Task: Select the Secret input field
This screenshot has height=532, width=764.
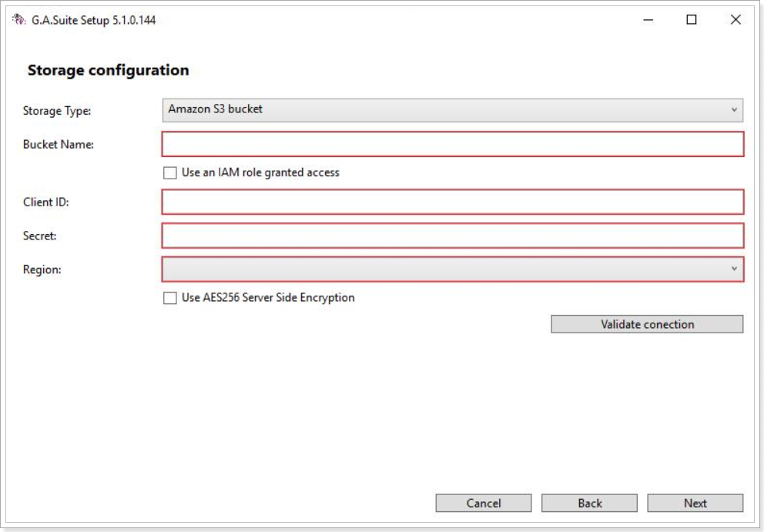Action: pyautogui.click(x=453, y=236)
